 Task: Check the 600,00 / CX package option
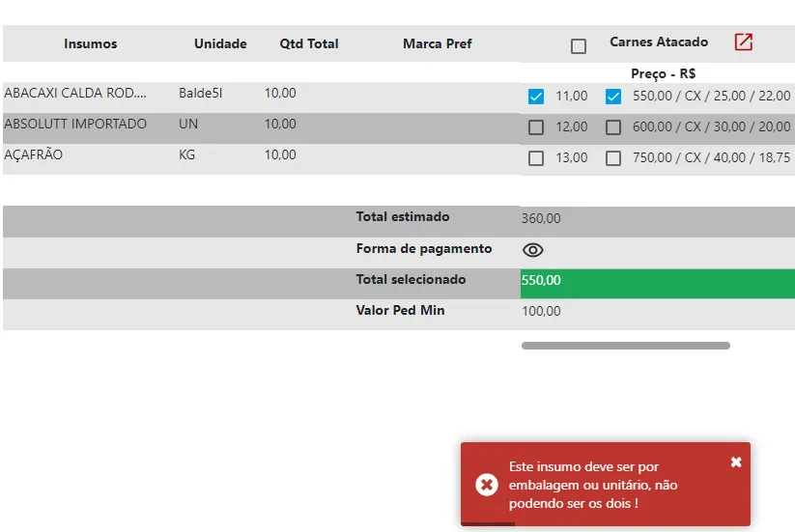613,127
